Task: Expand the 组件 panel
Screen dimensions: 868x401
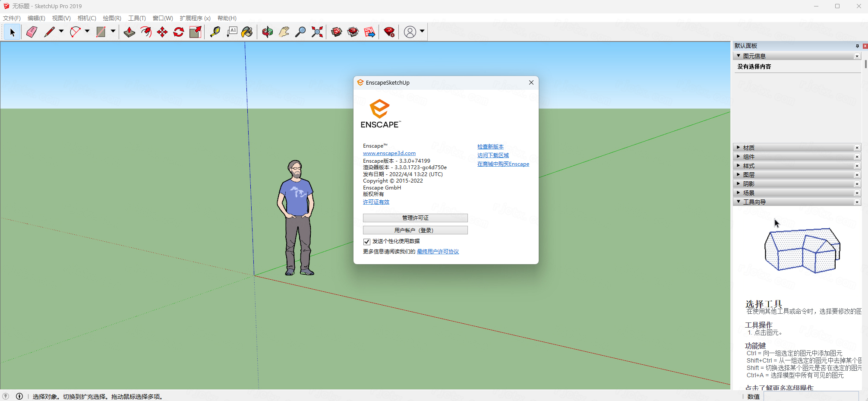Action: coord(739,157)
